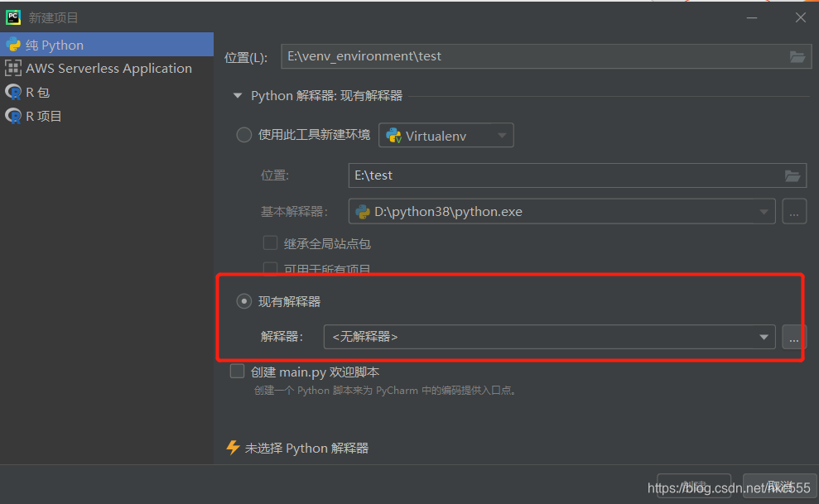The height and width of the screenshot is (504, 819).
Task: Open the Virtualenv tool dropdown
Action: [446, 136]
